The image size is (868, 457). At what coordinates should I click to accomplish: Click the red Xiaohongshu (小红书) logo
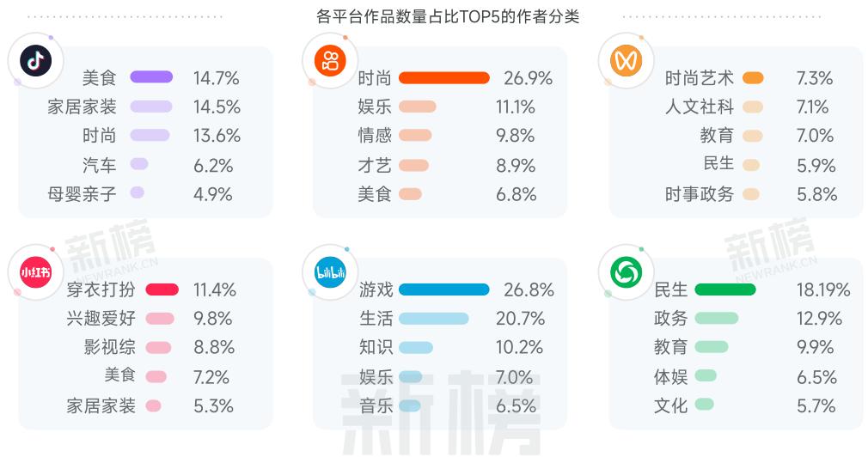click(36, 272)
